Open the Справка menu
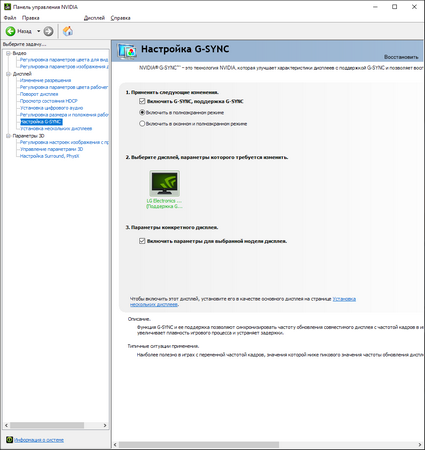Viewport: 425px width, 450px height. [120, 18]
